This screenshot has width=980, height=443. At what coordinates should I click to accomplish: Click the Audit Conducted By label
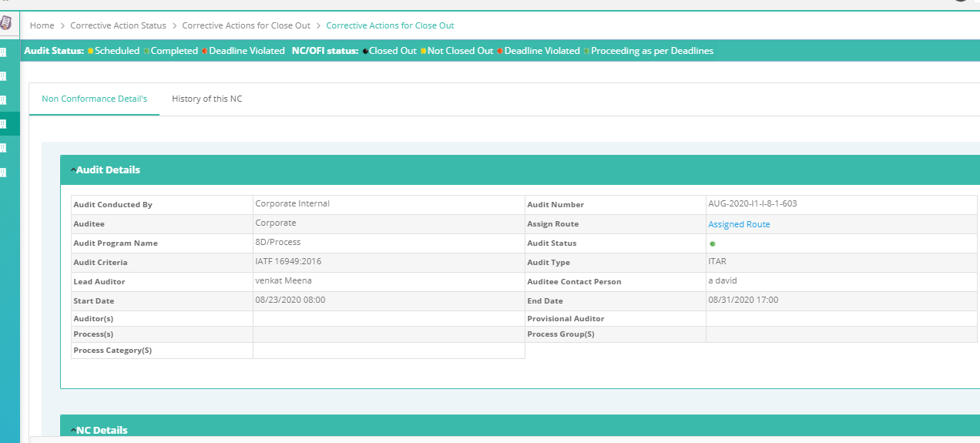pyautogui.click(x=112, y=205)
